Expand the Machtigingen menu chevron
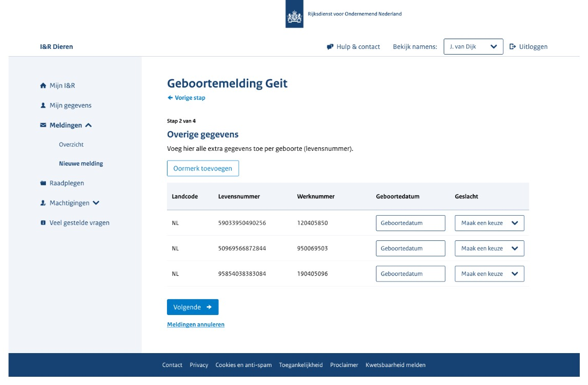This screenshot has width=588, height=385. [x=96, y=203]
